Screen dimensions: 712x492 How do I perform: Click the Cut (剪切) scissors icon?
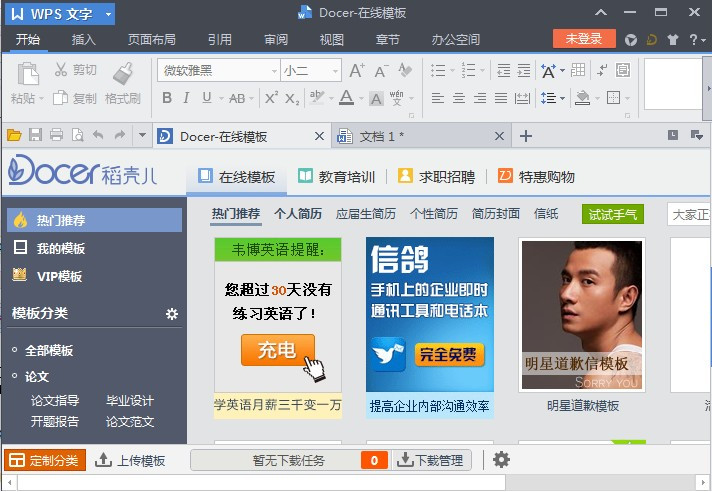pyautogui.click(x=61, y=69)
